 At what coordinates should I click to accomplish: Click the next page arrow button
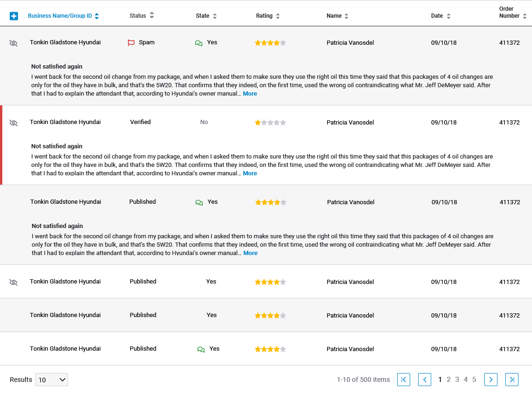click(x=491, y=380)
